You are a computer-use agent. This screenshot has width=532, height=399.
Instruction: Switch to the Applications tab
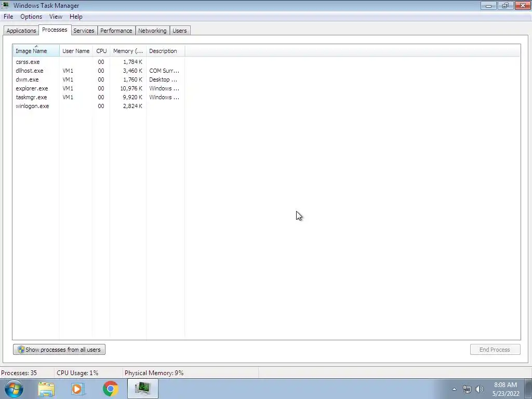click(21, 31)
